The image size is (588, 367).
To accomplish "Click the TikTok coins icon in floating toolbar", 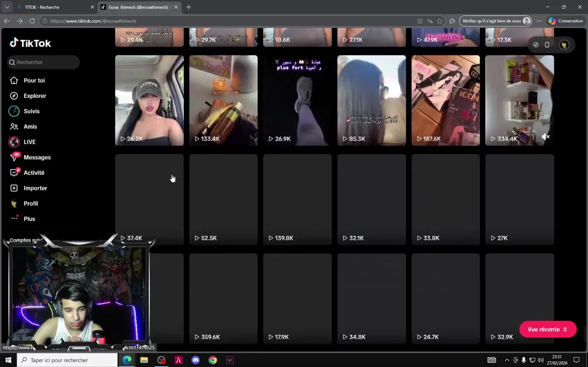I will click(536, 45).
